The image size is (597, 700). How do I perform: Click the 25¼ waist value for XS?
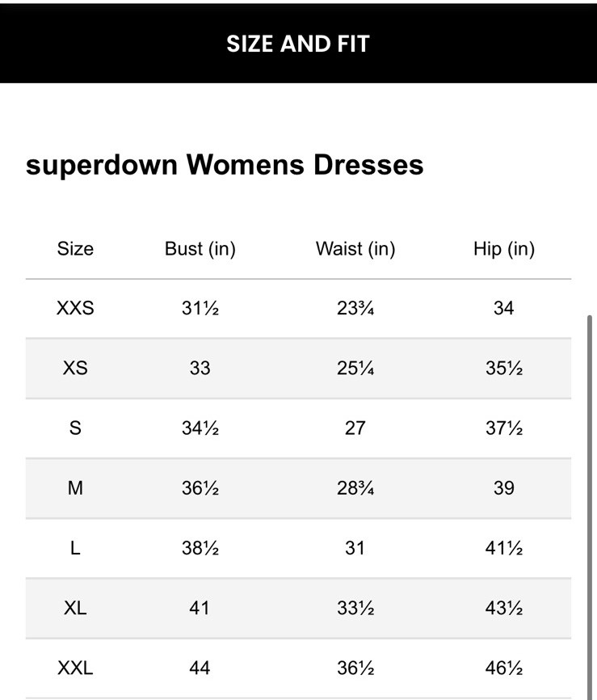click(355, 368)
